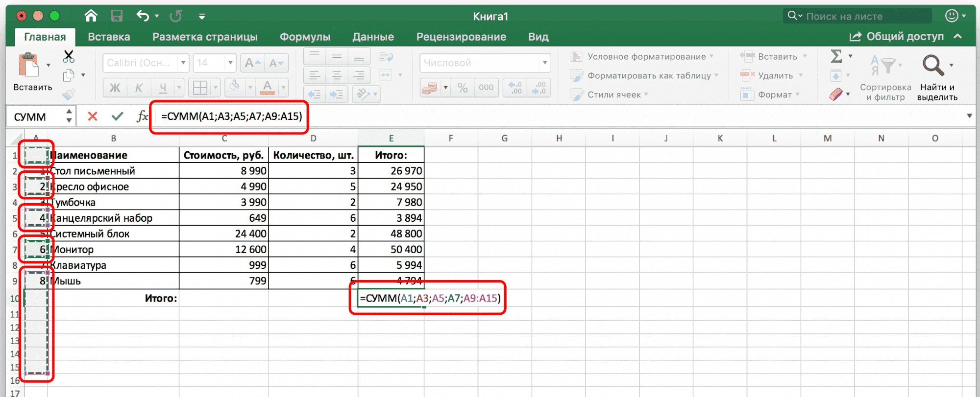Open the Quick Access Toolbar customize arrow
Screen dimensions: 980x397
pyautogui.click(x=202, y=16)
